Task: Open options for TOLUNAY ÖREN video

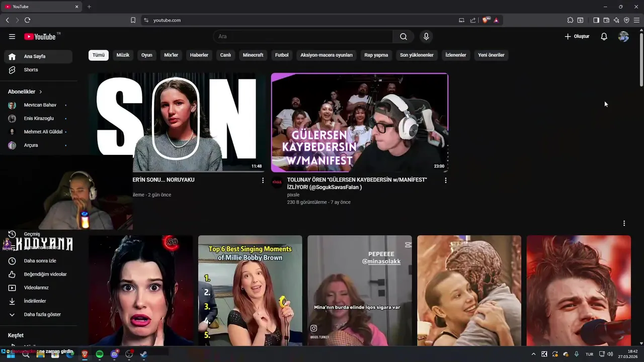Action: tap(445, 180)
